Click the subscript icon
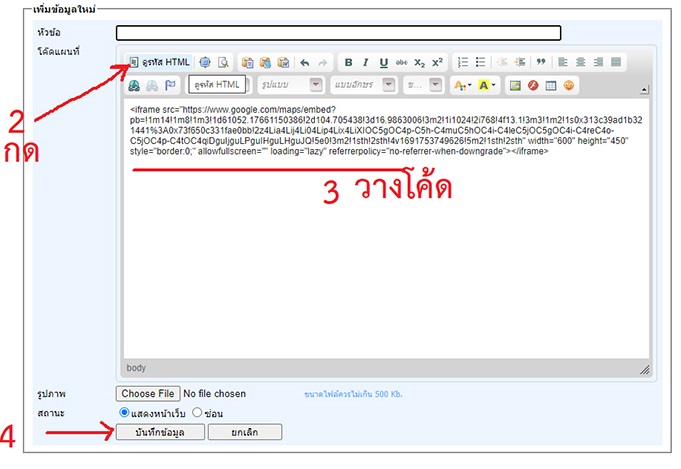The width and height of the screenshot is (681, 469). pyautogui.click(x=420, y=62)
